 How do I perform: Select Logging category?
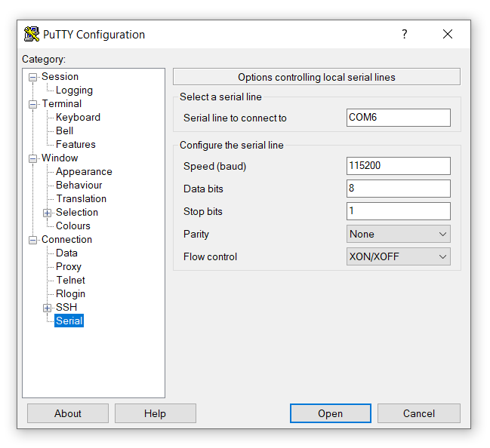[x=74, y=91]
